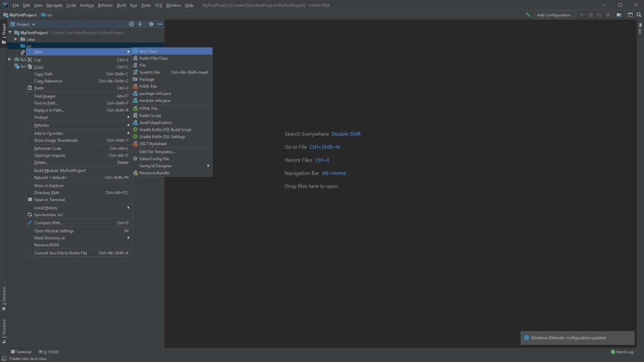
Task: Choose Kotlin File/Class in the submenu
Action: (153, 58)
